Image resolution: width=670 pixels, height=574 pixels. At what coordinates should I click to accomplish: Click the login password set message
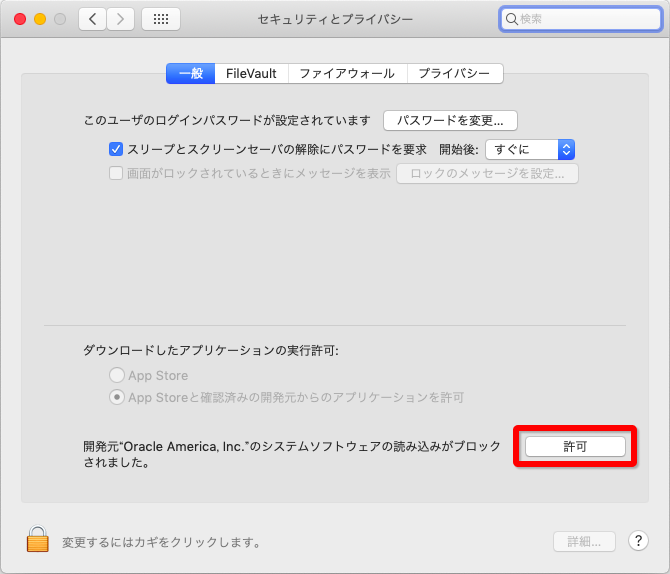[227, 121]
